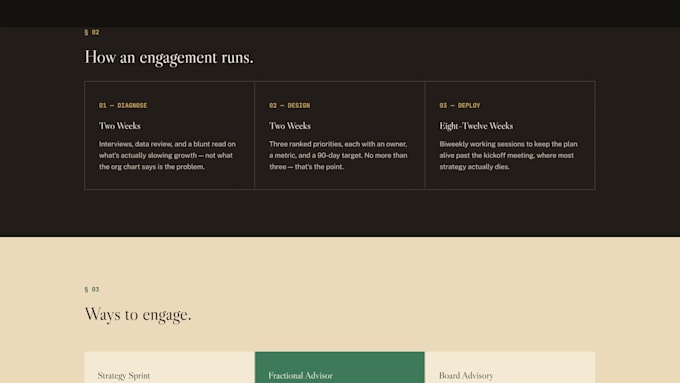Select the '§ 03' section label

[92, 289]
